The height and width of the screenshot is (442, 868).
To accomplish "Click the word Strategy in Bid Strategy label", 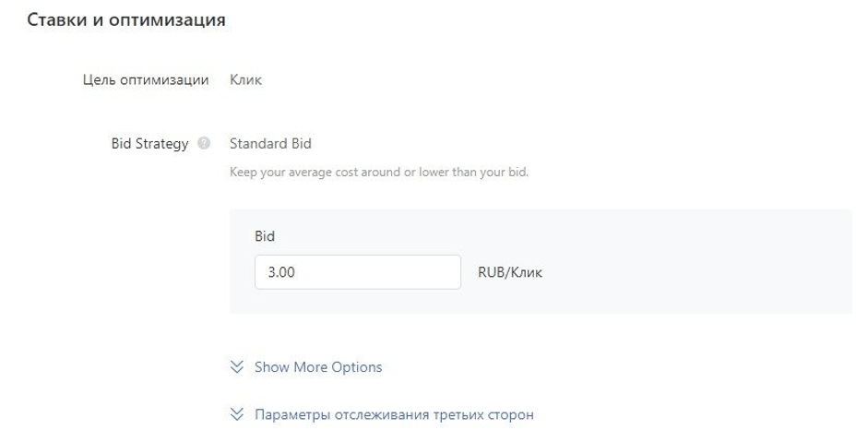I will [162, 144].
